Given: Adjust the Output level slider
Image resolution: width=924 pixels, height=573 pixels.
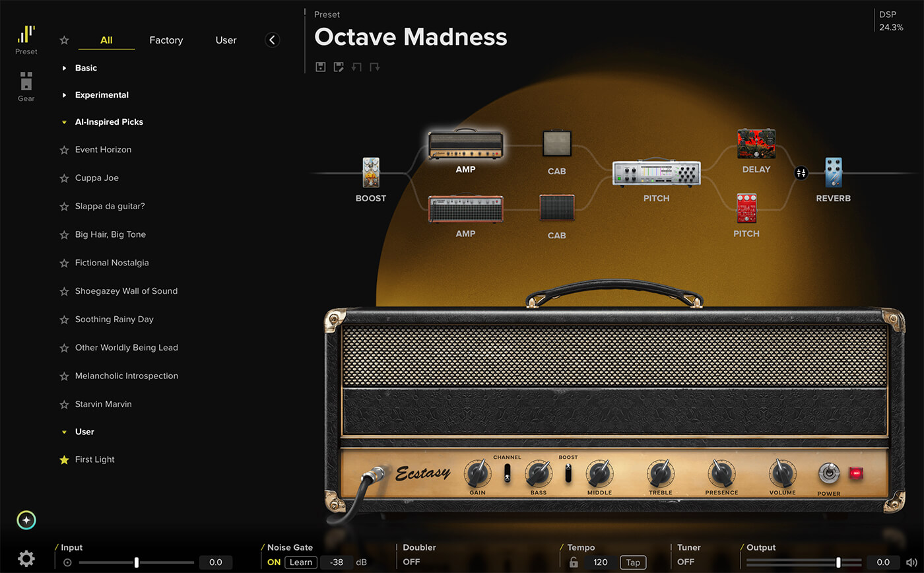Looking at the screenshot, I should (x=804, y=562).
